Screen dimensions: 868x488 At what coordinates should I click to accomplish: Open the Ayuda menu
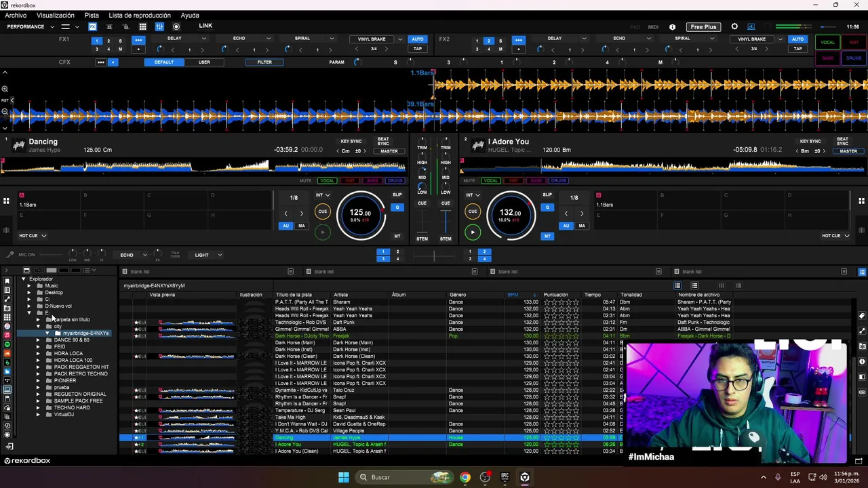(x=190, y=15)
